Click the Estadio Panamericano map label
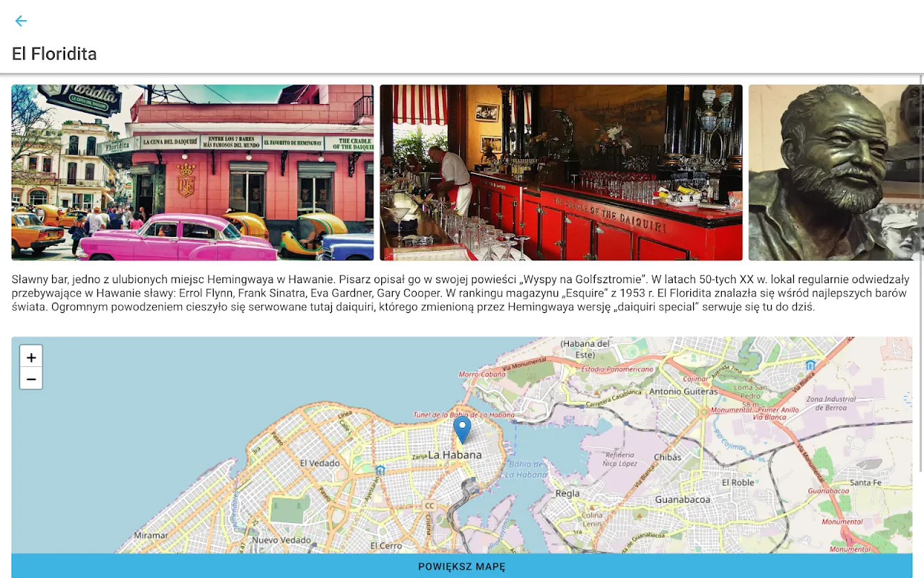The height and width of the screenshot is (578, 924). (617, 369)
